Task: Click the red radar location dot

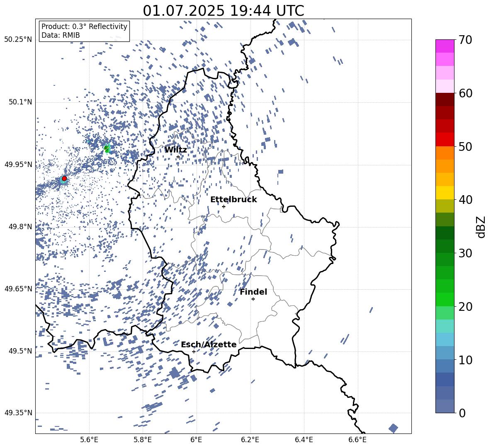Action: click(64, 178)
